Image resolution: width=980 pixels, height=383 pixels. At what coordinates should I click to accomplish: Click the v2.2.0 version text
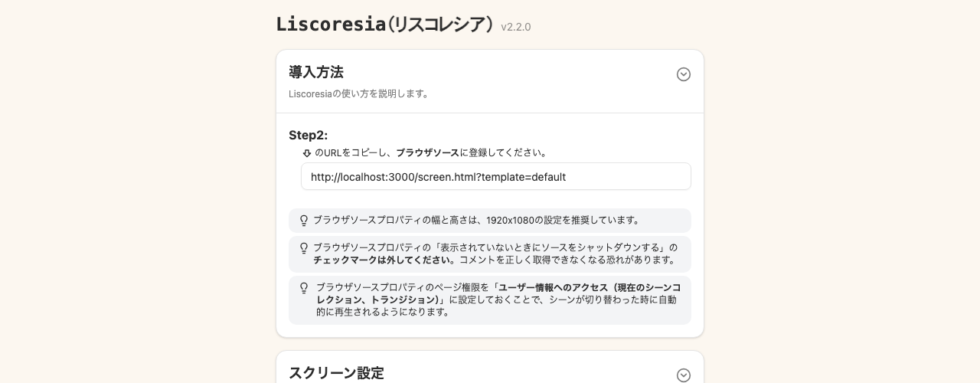tap(516, 27)
